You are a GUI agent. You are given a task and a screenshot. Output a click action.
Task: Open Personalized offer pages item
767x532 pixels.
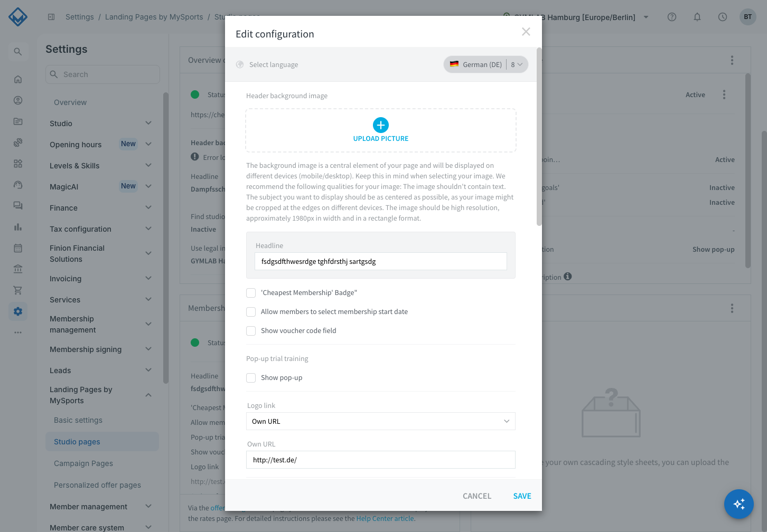tap(97, 485)
